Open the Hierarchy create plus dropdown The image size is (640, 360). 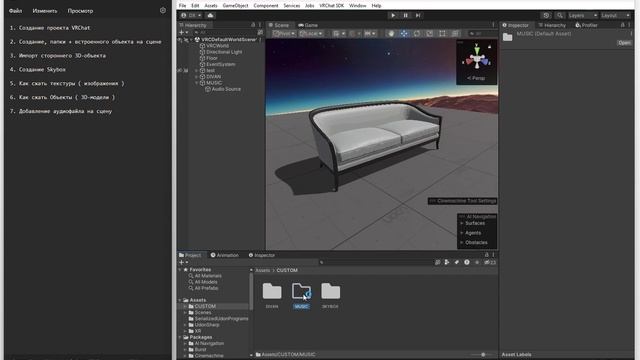(x=184, y=32)
